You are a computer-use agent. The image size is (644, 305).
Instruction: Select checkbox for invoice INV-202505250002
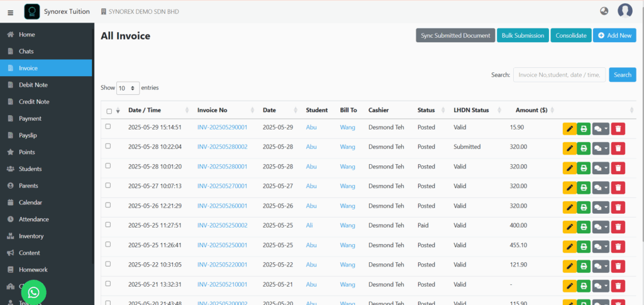coord(108,225)
